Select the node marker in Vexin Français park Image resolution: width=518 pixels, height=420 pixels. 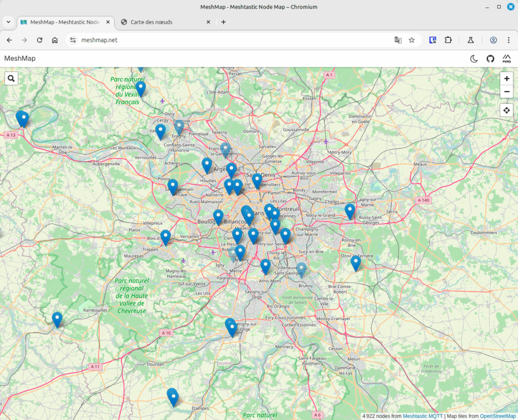point(141,88)
